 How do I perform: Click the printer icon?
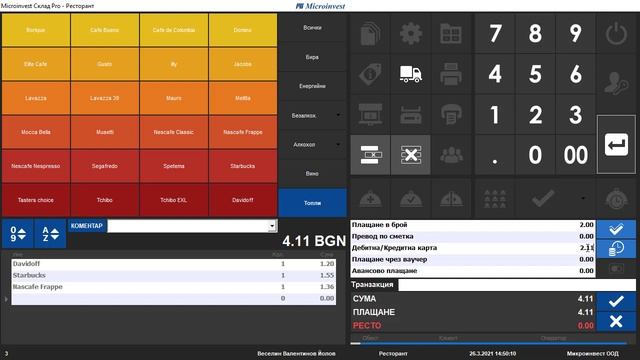(451, 74)
